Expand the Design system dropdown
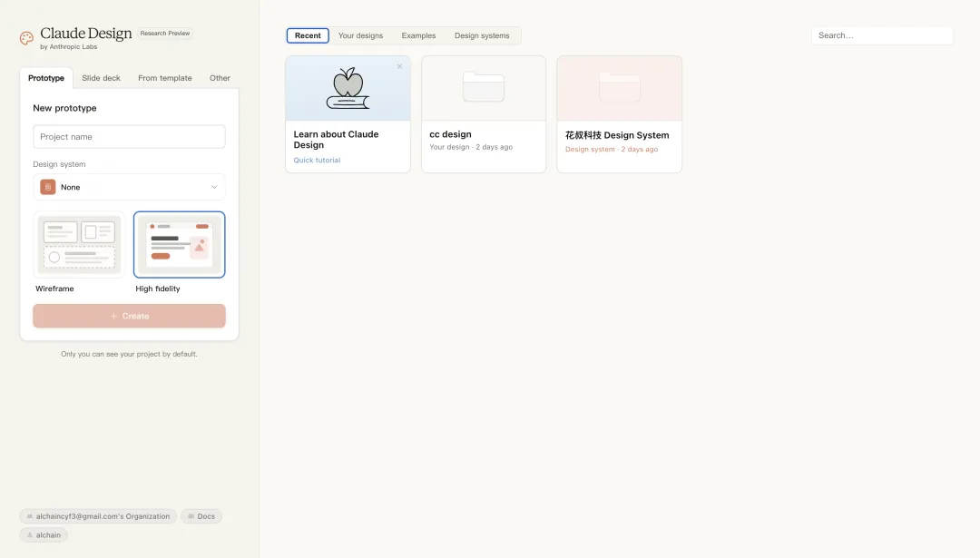Image resolution: width=980 pixels, height=558 pixels. click(129, 187)
